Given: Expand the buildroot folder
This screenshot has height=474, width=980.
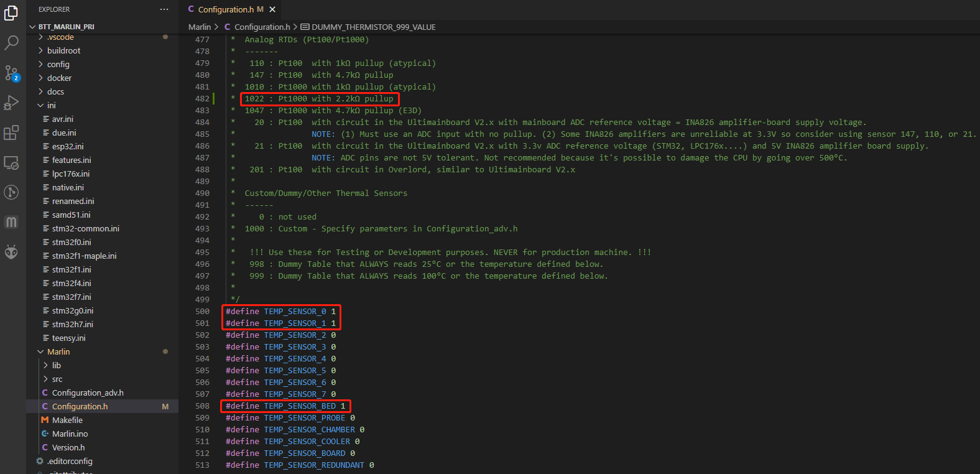Looking at the screenshot, I should click(63, 50).
